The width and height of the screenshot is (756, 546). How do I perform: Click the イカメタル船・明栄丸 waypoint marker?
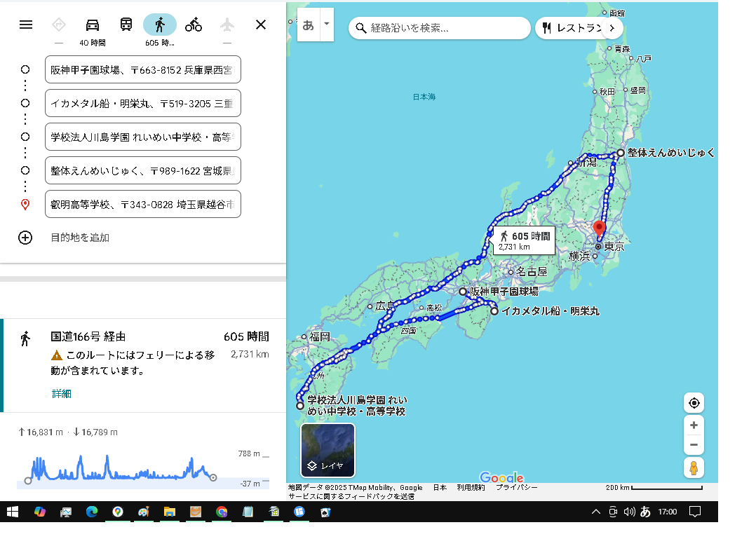coord(494,311)
